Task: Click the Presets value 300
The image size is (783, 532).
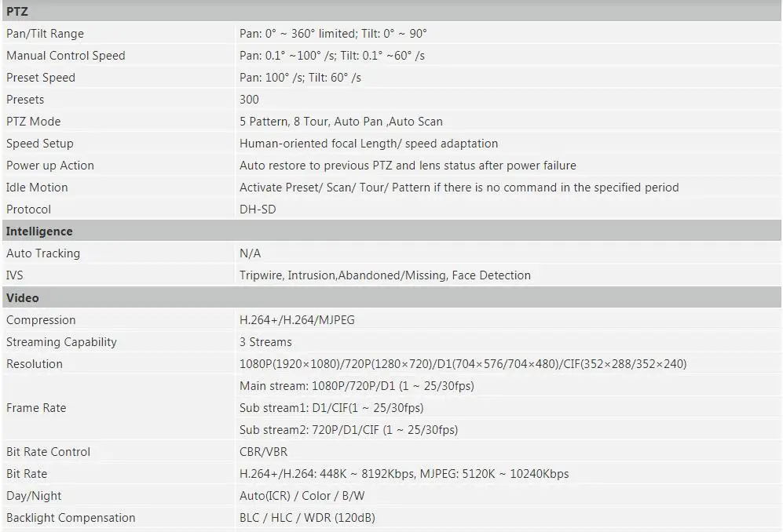Action: click(249, 100)
